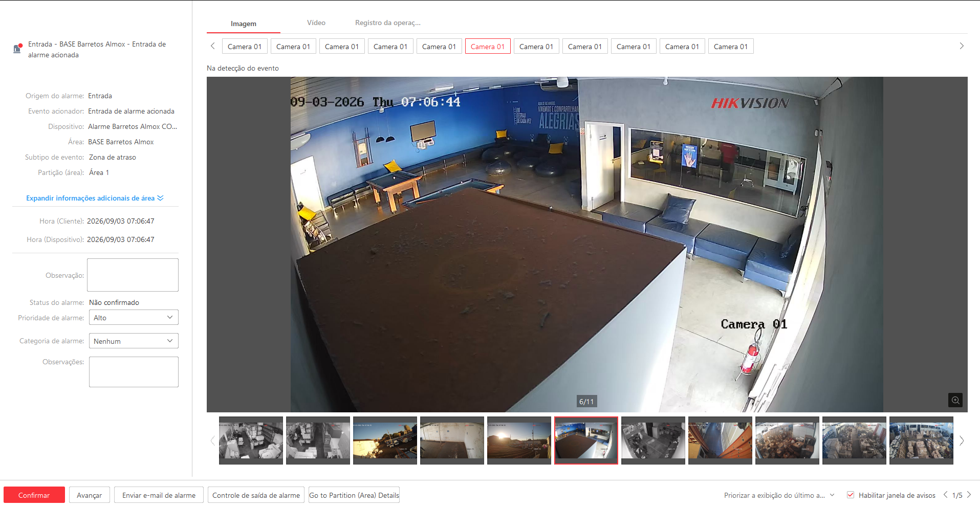Show next thumbnails with right chevron
Screen dimensions: 980x507
click(962, 440)
